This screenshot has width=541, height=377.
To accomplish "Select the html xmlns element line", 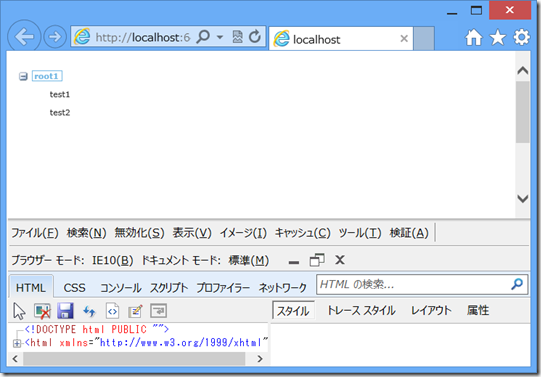I will point(147,343).
